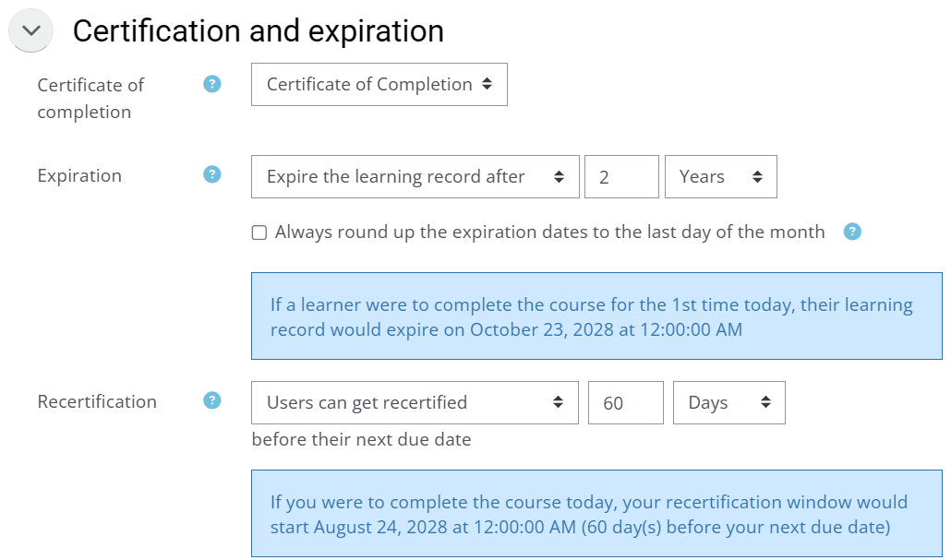Open 'Expire the learning record after' dropdown
Image resolution: width=951 pixels, height=560 pixels.
tap(415, 177)
